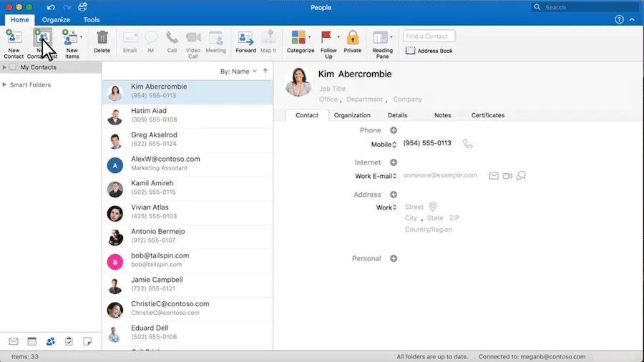
Task: Switch to the Notes tab
Action: pos(443,115)
